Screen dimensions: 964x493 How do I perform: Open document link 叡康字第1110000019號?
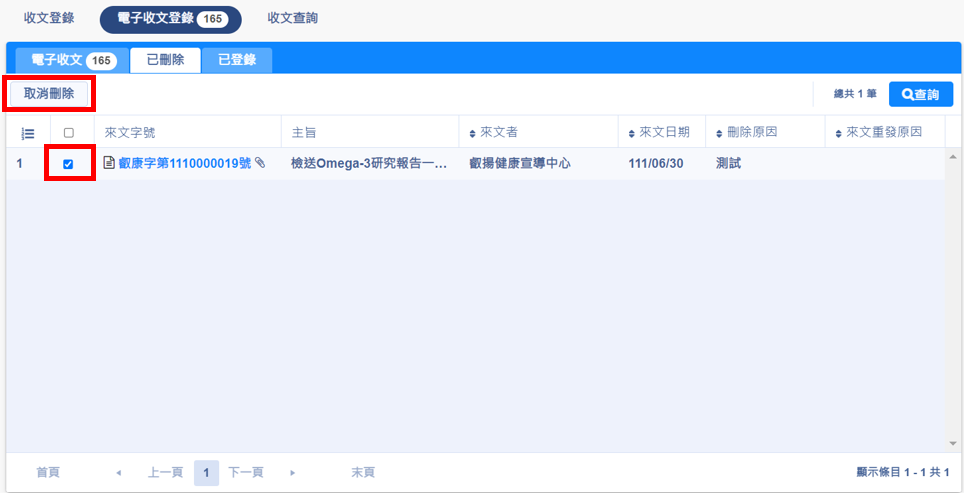point(184,163)
